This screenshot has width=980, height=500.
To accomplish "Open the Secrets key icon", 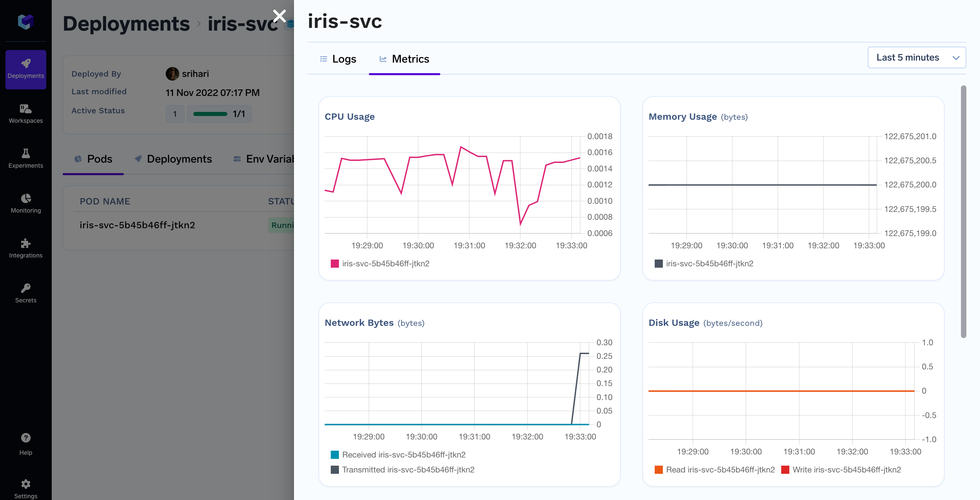I will pyautogui.click(x=26, y=293).
